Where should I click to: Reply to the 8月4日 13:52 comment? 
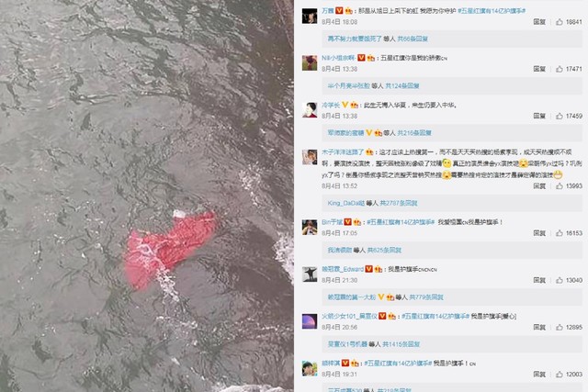[x=539, y=185]
